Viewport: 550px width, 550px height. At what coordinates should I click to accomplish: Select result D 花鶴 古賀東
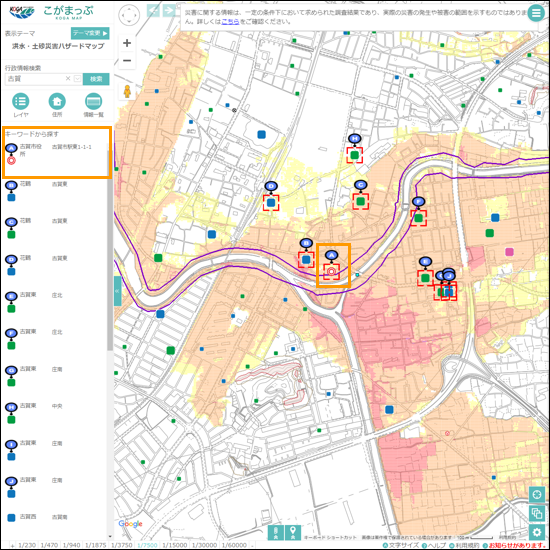55,265
